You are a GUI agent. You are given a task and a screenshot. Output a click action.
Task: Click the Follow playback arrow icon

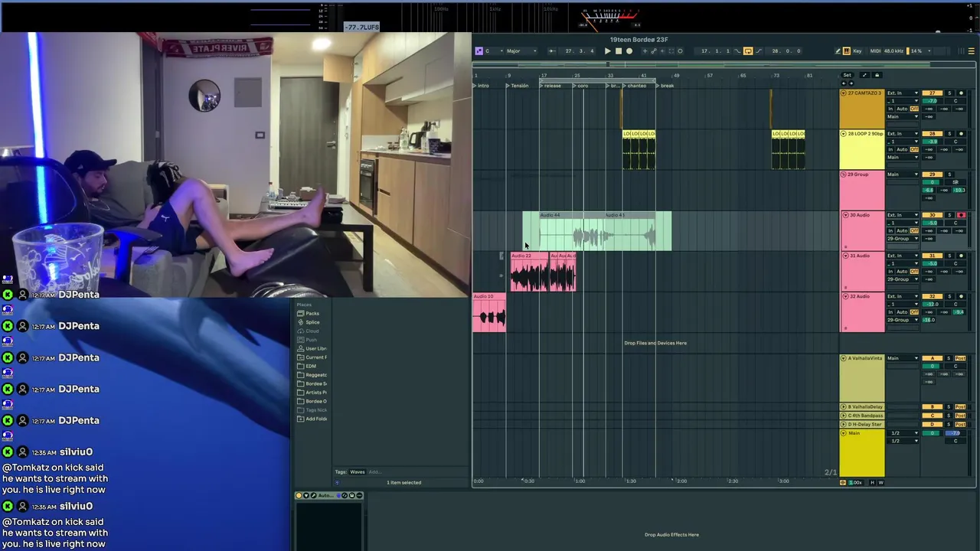tap(552, 51)
